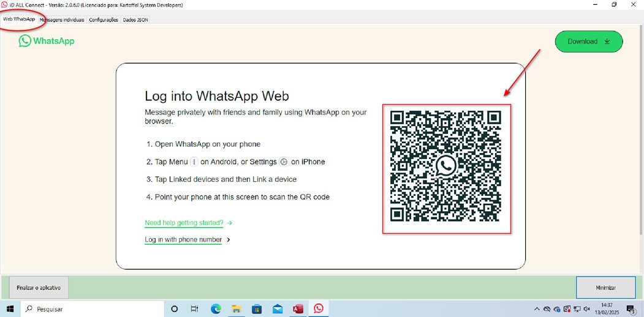644x317 pixels.
Task: Launch Microsoft Edge from the taskbar
Action: [216, 309]
